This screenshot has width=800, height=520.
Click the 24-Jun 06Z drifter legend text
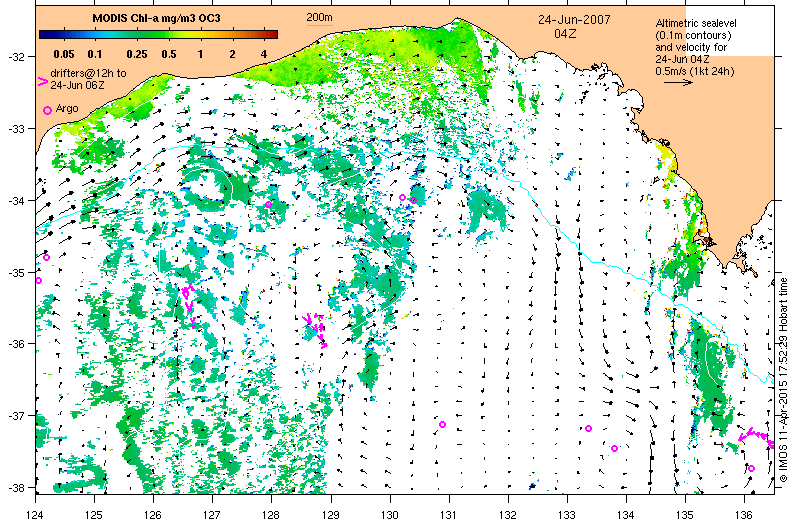[77, 85]
